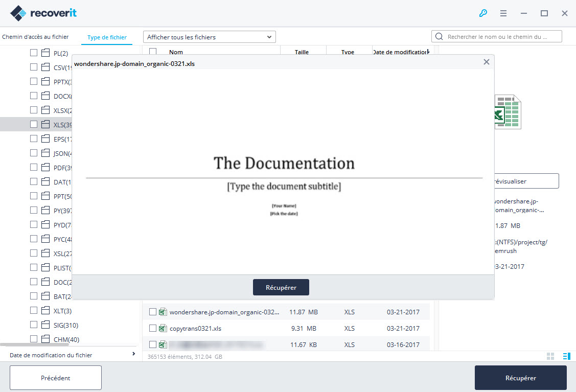Tick checkbox for copytrans0321.xls
The height and width of the screenshot is (392, 576).
coord(153,328)
